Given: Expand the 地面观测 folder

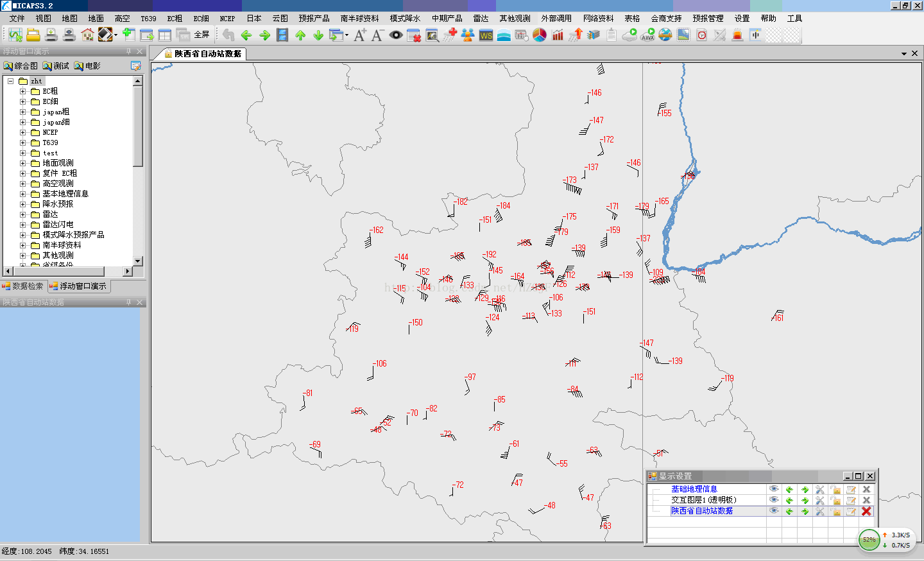Looking at the screenshot, I should pyautogui.click(x=22, y=162).
